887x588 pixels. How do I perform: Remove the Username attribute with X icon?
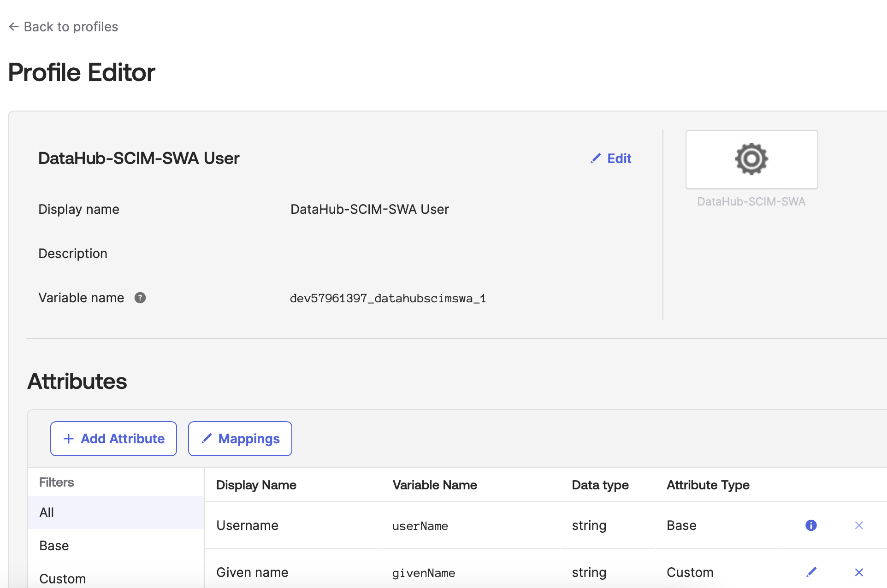[859, 525]
